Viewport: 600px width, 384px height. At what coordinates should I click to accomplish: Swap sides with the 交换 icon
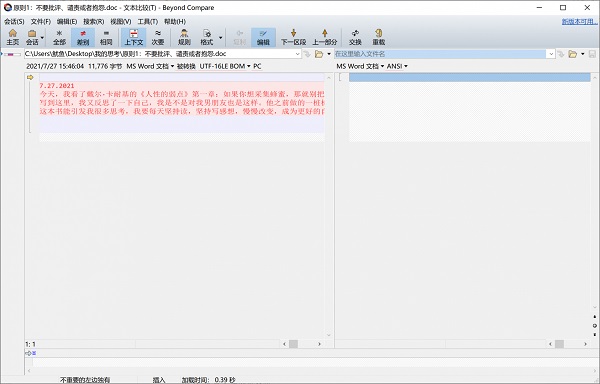tap(355, 37)
